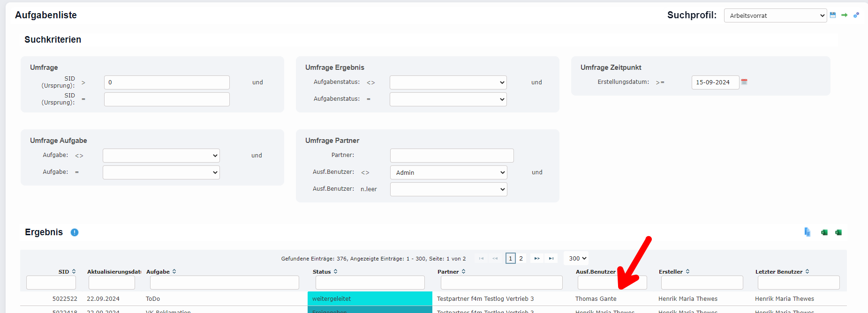
Task: Click the left of the two Excel icons
Action: [824, 232]
